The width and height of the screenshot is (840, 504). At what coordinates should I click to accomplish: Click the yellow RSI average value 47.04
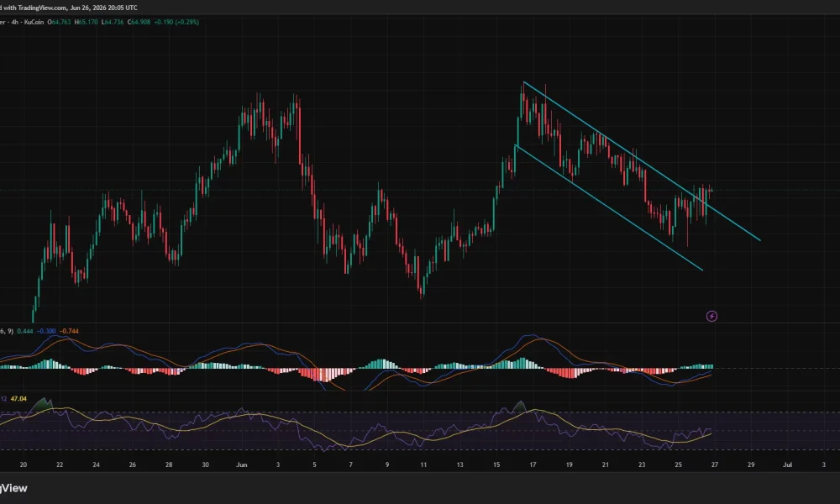click(18, 398)
